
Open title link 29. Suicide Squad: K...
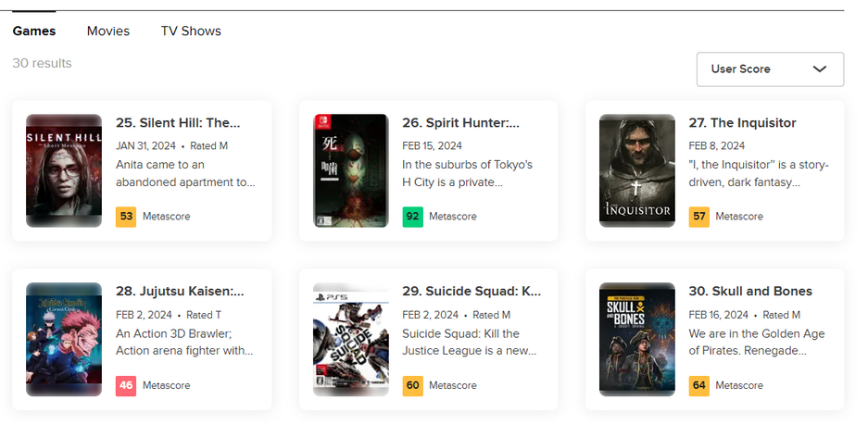[x=472, y=292]
